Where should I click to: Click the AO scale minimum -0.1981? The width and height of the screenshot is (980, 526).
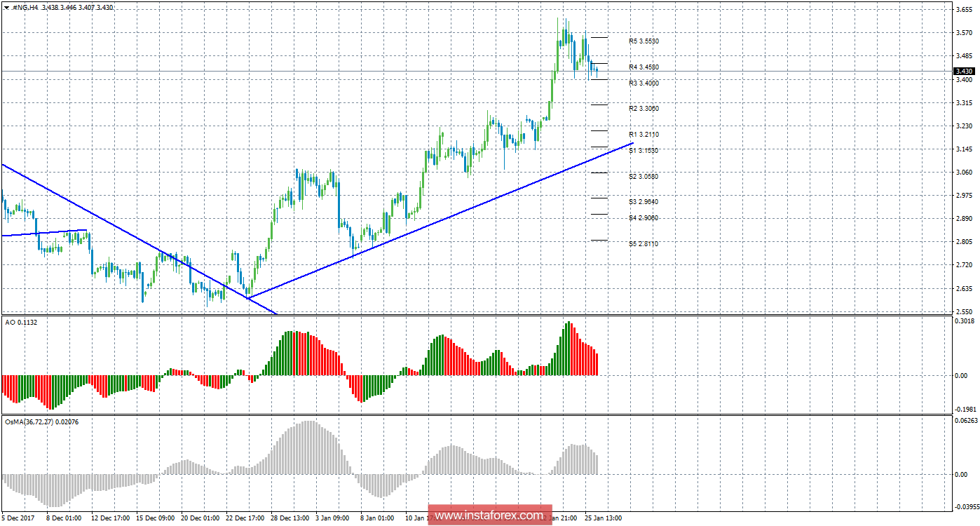coord(965,410)
